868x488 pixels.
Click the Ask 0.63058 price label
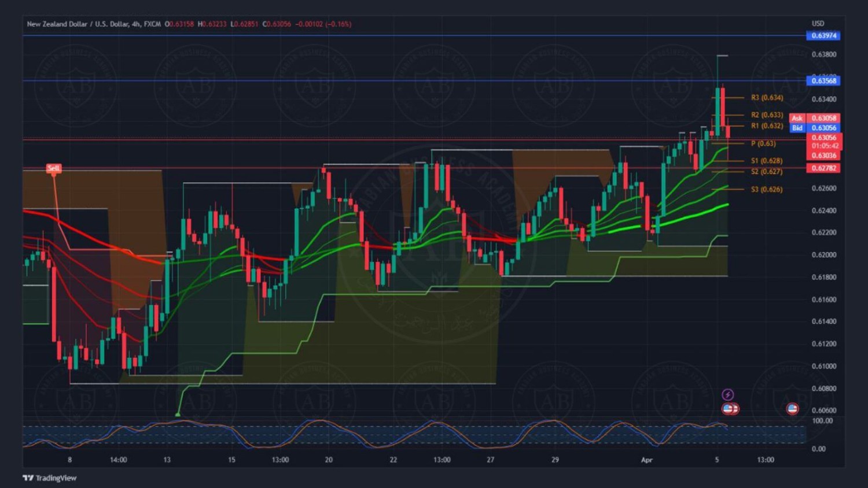click(x=815, y=118)
